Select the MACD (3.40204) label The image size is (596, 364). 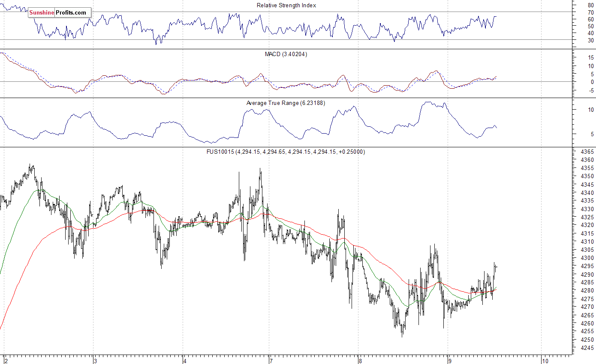[x=286, y=54]
